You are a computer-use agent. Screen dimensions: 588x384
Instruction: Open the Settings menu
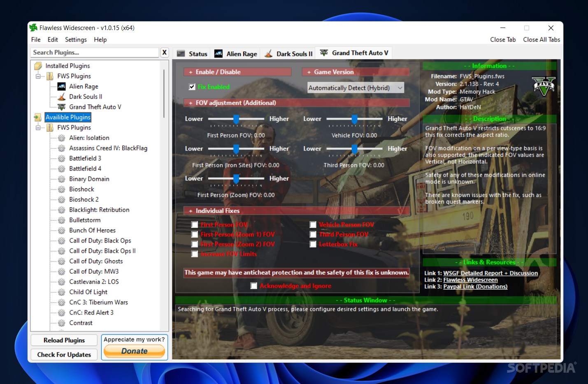tap(76, 39)
